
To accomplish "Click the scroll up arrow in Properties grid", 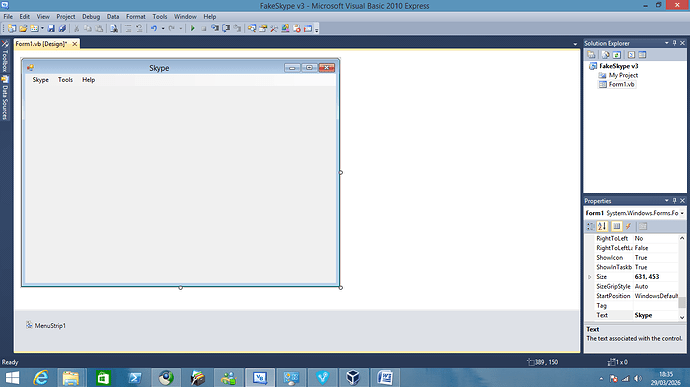I will (682, 238).
